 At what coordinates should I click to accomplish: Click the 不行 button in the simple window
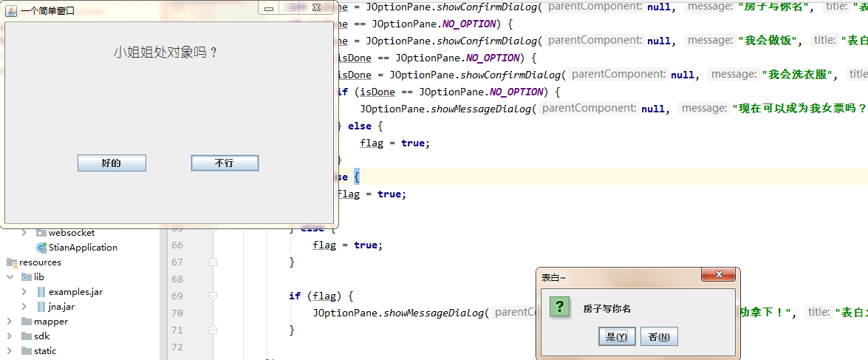(x=225, y=163)
